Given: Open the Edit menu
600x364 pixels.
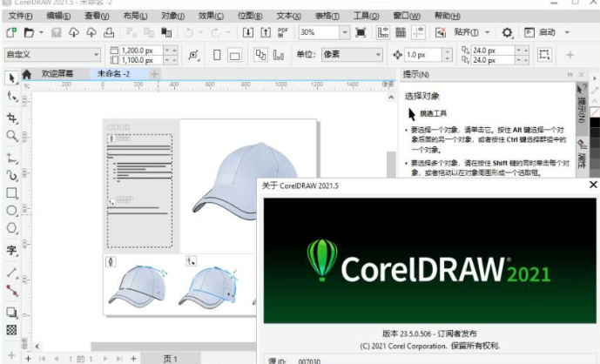Looking at the screenshot, I should point(58,16).
